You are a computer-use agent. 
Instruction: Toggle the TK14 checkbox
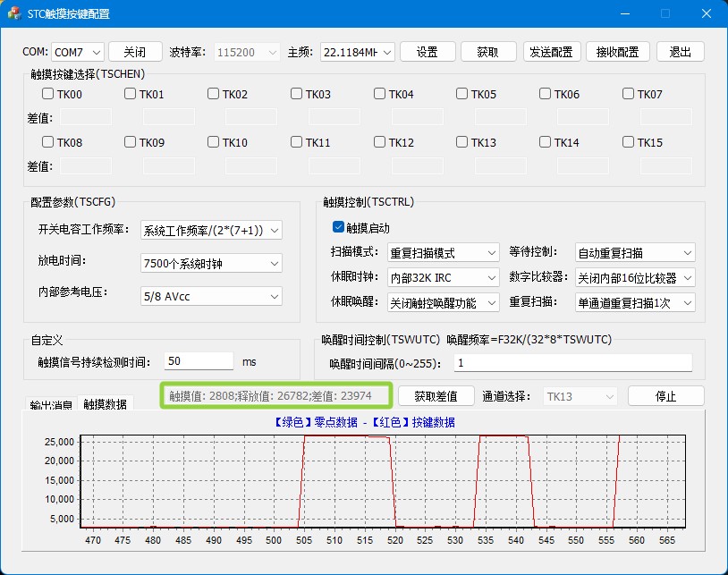click(x=545, y=142)
